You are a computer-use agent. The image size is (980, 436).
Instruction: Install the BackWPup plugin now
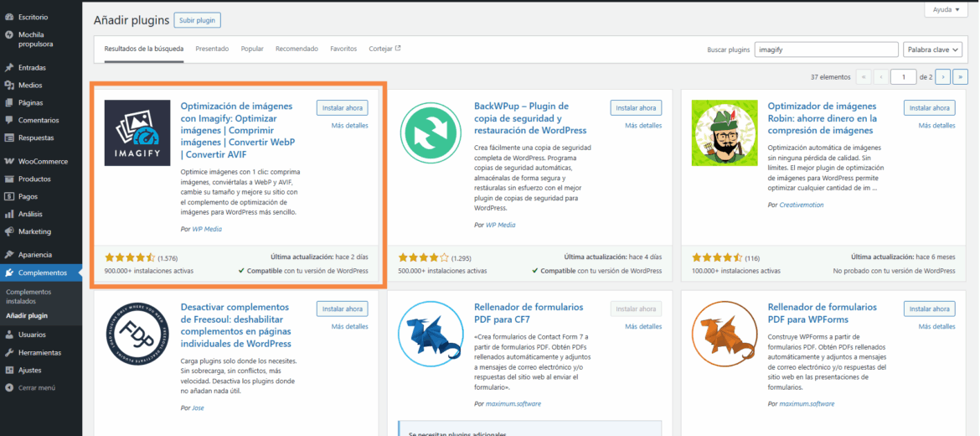pos(636,107)
